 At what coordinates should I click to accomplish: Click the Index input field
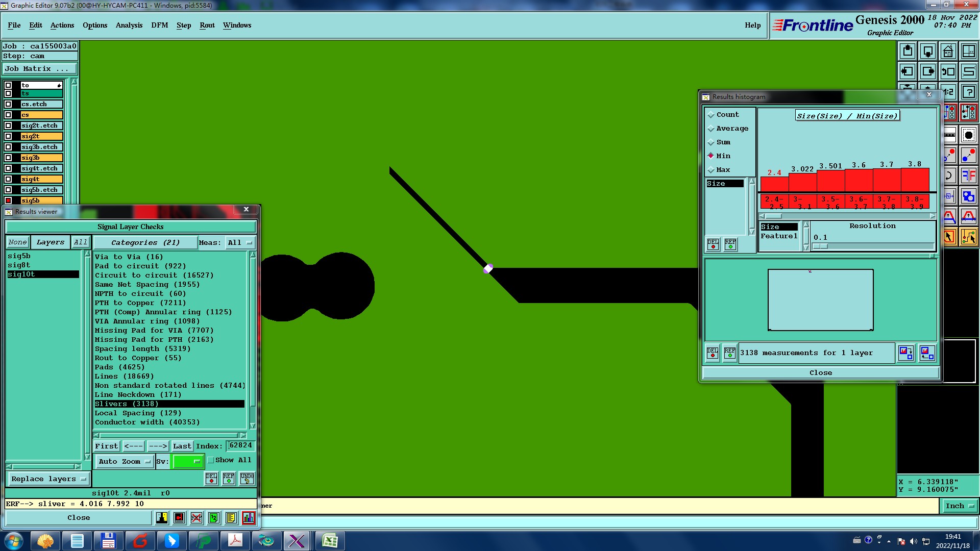pos(240,446)
